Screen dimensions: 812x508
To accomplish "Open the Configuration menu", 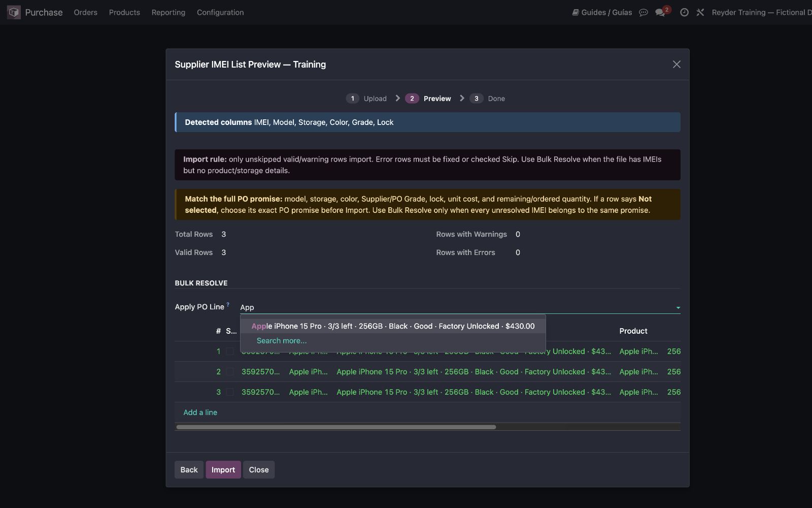I will point(220,12).
